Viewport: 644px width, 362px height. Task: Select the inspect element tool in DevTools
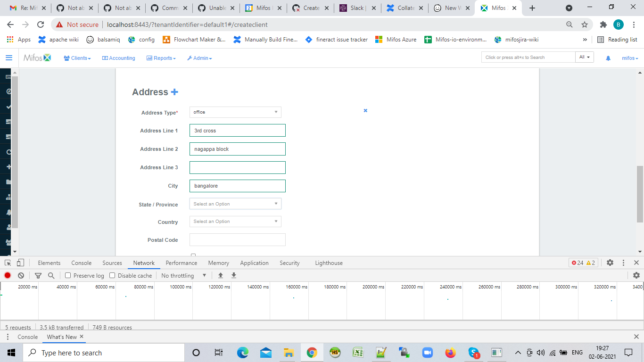point(7,263)
